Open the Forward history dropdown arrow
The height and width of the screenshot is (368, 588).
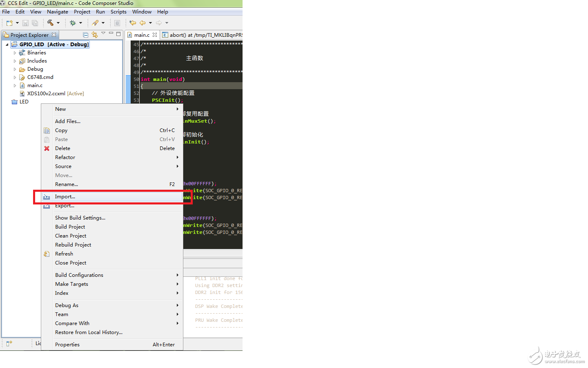[167, 23]
